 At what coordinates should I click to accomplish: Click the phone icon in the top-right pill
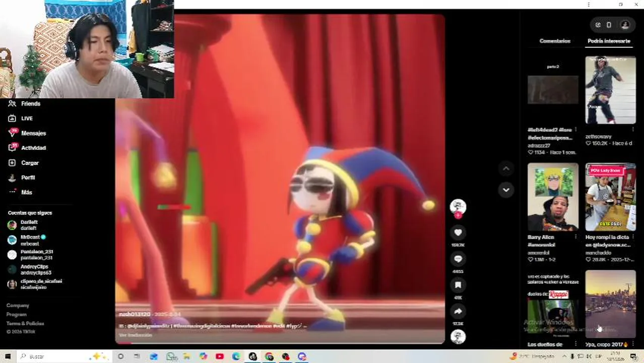click(609, 25)
